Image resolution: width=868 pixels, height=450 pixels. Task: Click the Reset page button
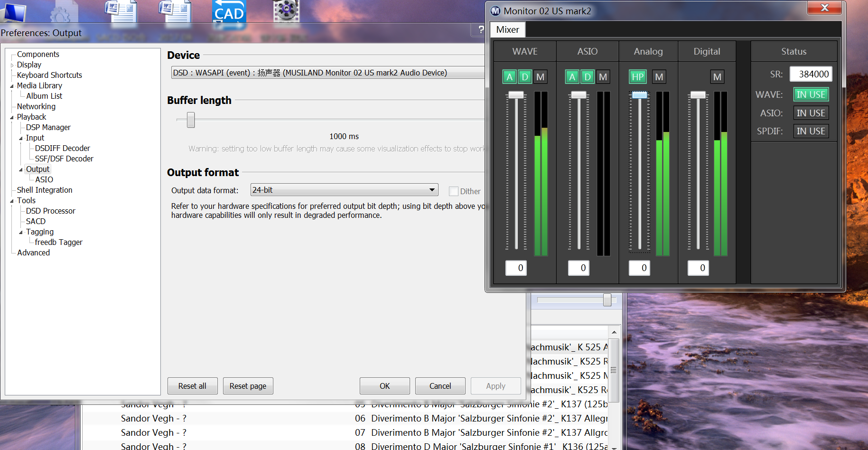click(248, 386)
